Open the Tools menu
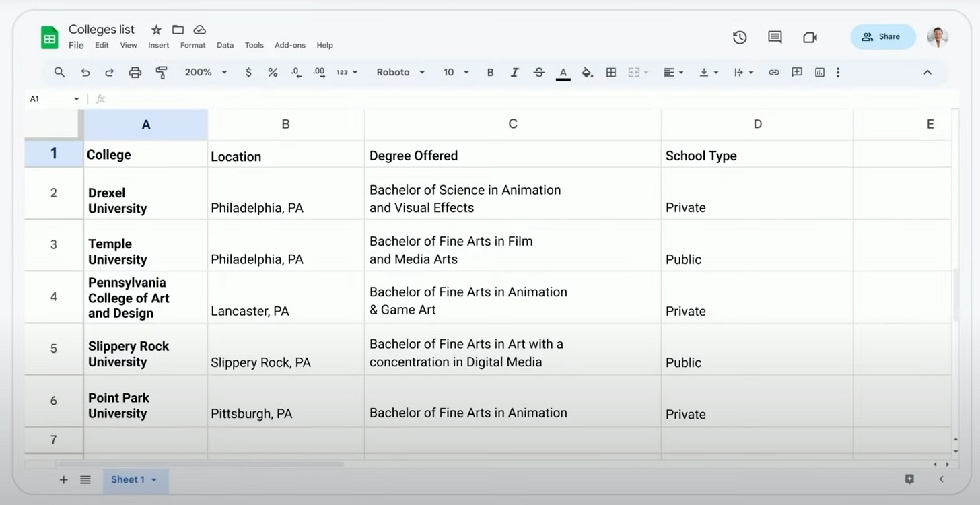 point(254,45)
